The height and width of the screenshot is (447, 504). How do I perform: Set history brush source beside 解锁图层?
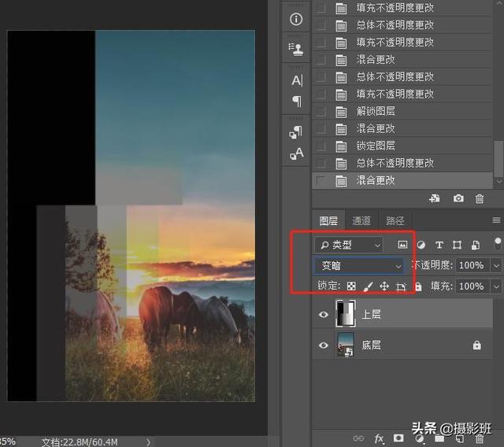[321, 112]
